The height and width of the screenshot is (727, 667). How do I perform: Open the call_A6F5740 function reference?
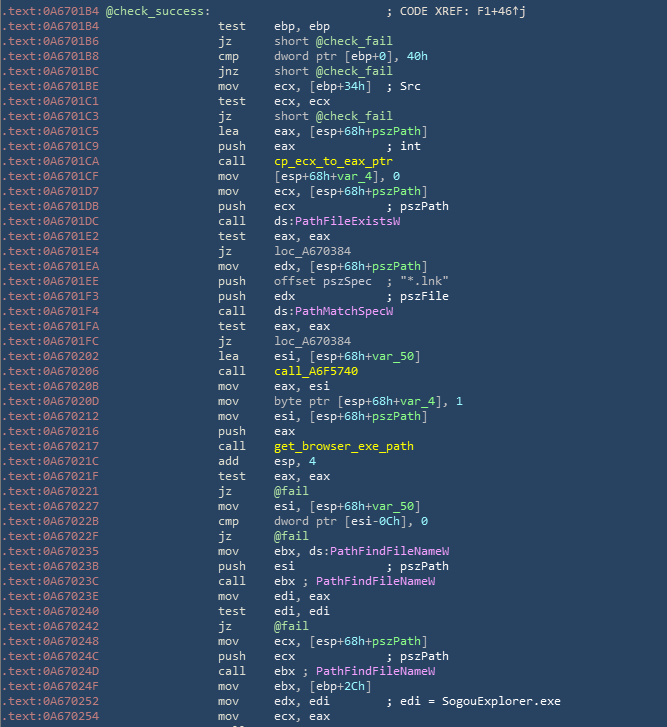click(315, 371)
